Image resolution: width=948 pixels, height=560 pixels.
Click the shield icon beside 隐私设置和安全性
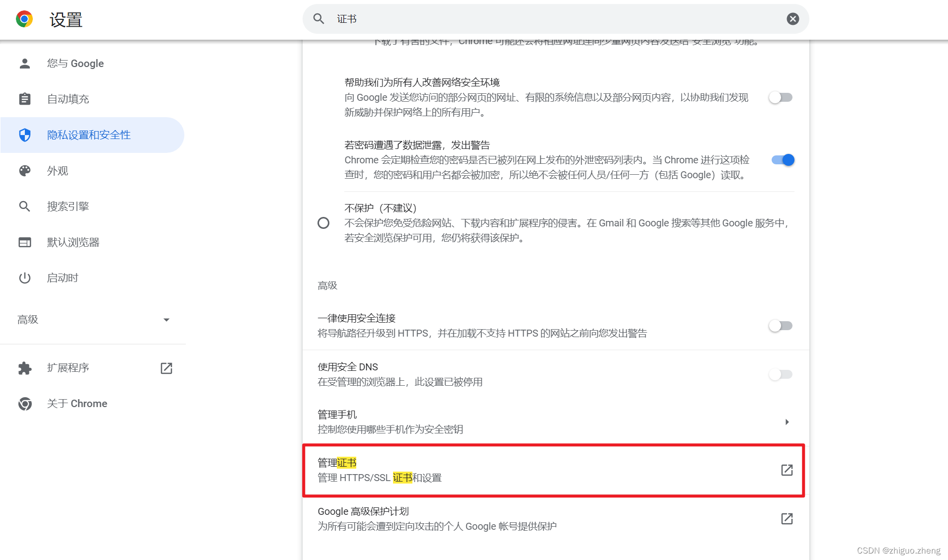pyautogui.click(x=25, y=135)
